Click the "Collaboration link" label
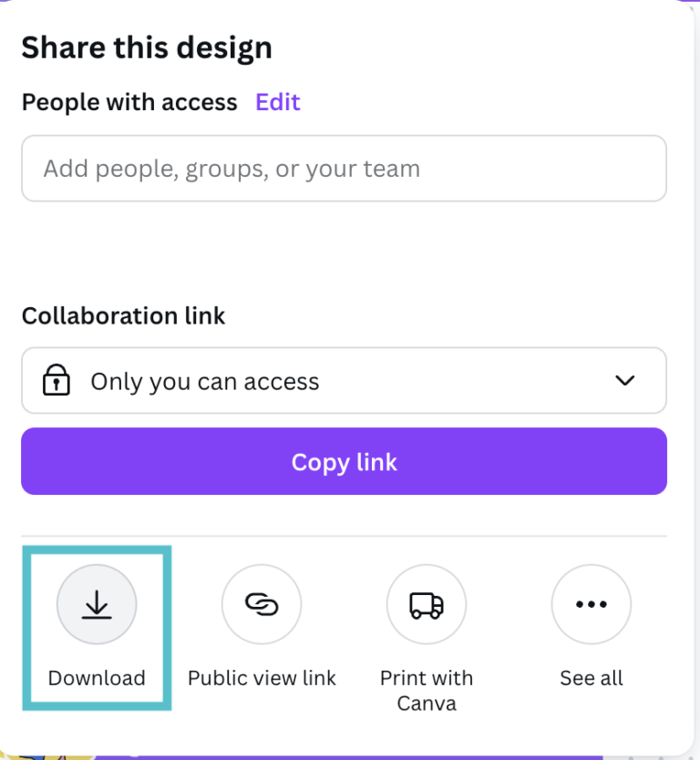Screen dimensions: 700x760 (x=123, y=315)
